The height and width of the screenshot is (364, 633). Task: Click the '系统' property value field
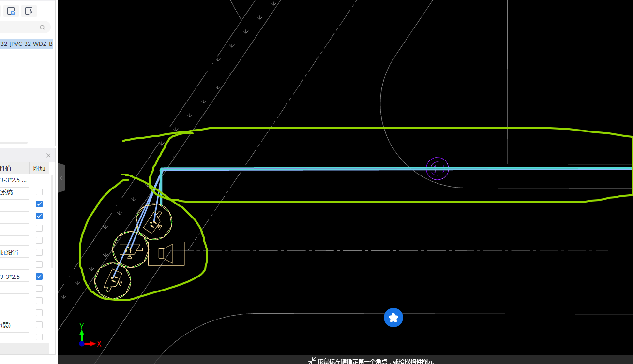pyautogui.click(x=15, y=192)
